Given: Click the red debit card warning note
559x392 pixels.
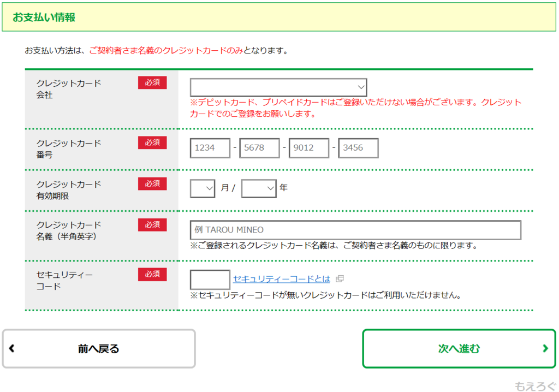Looking at the screenshot, I should [x=356, y=108].
